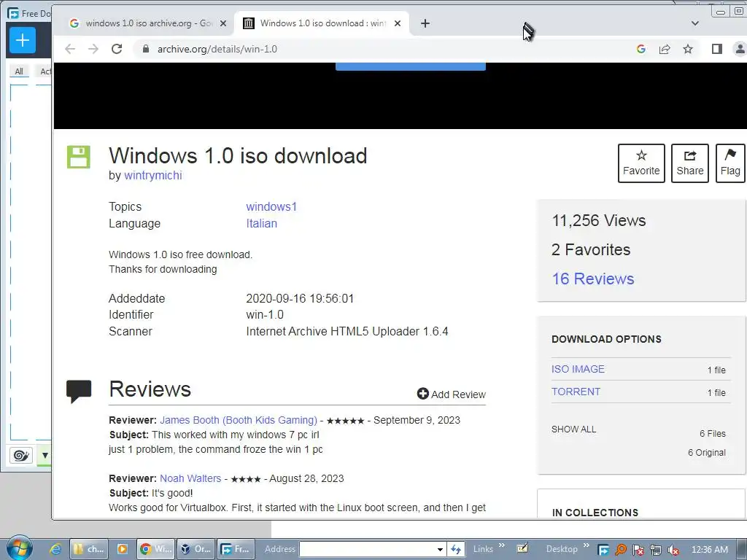747x560 pixels.
Task: Click the padlock site info icon
Action: 146,49
